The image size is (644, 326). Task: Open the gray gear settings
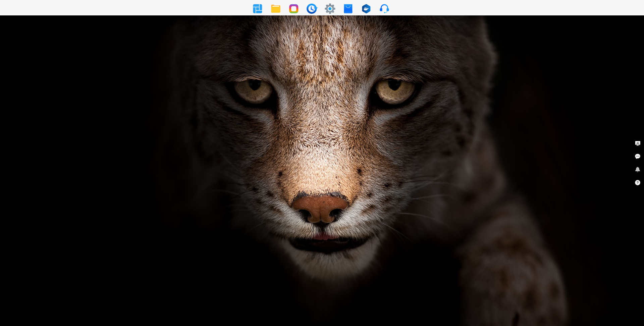(x=330, y=9)
